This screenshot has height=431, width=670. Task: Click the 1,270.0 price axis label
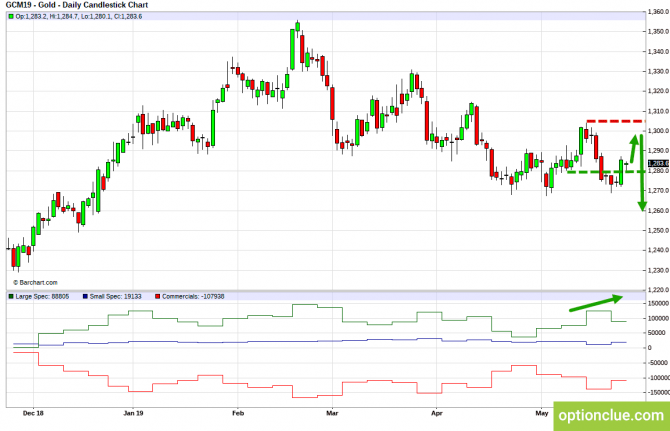tap(658, 191)
